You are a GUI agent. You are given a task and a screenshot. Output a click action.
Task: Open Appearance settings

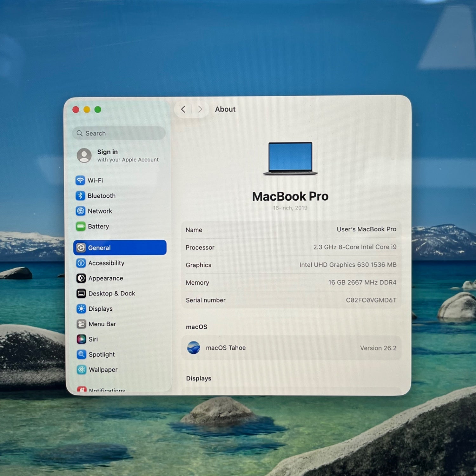[x=100, y=278]
